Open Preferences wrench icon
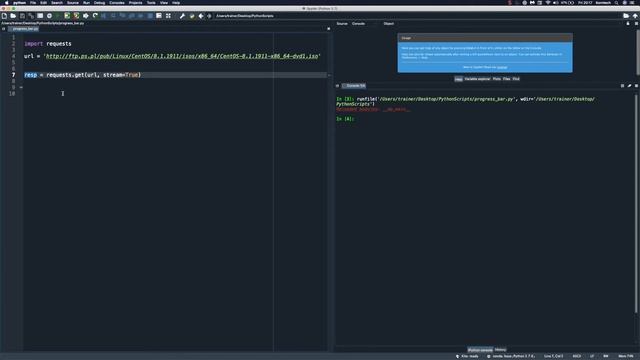This screenshot has width=640, height=360. (182, 16)
